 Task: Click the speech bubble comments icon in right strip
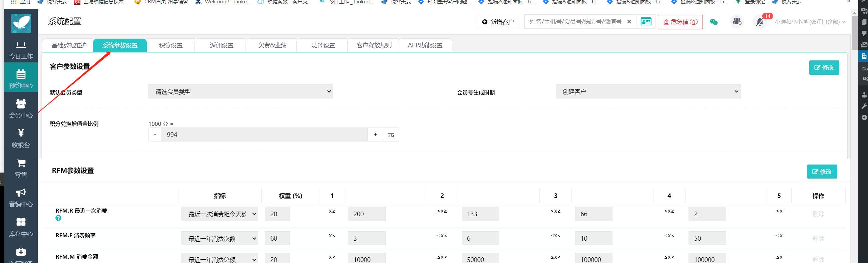coord(864,33)
